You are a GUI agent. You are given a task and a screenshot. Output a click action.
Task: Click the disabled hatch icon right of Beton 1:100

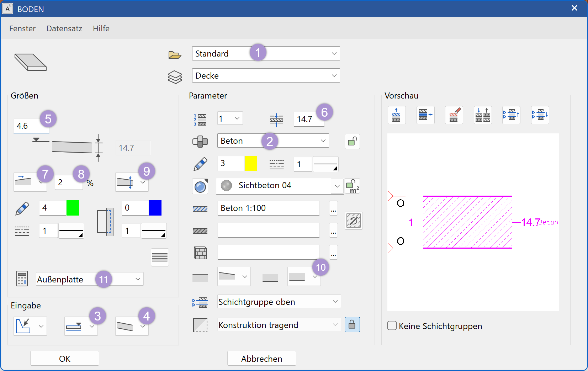354,221
